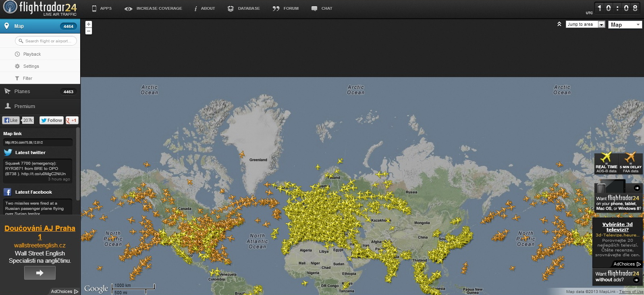The width and height of the screenshot is (644, 295).
Task: Open the ABOUT menu item
Action: pos(205,8)
